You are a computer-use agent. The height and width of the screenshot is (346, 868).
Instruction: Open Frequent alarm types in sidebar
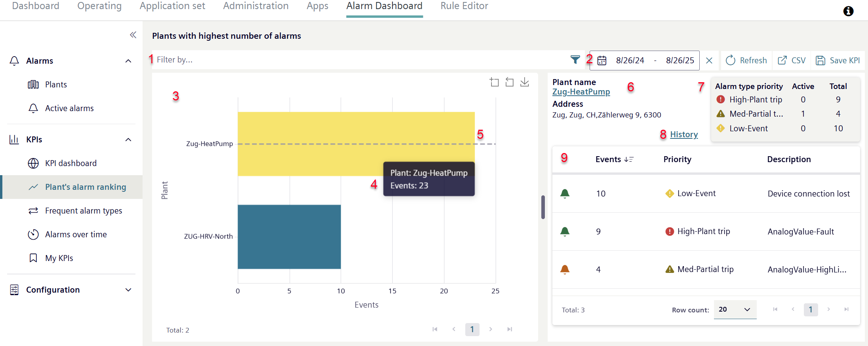click(83, 211)
